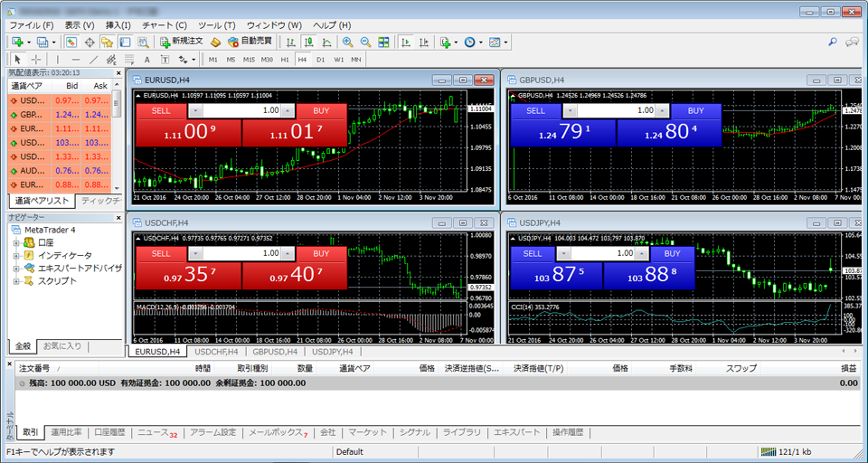Open the ツール (T) menu
Screen dimensions: 868x463
(x=217, y=25)
